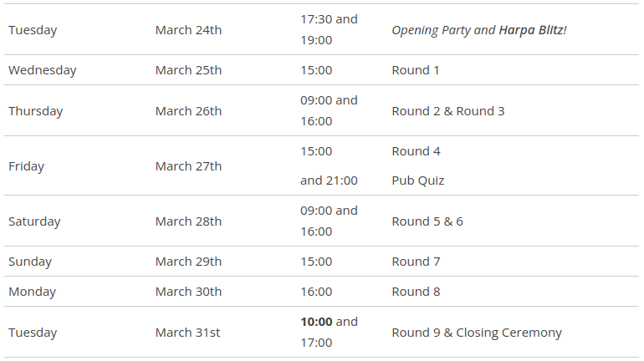
Task: Click the "and 21:00" time text
Action: [x=329, y=180]
